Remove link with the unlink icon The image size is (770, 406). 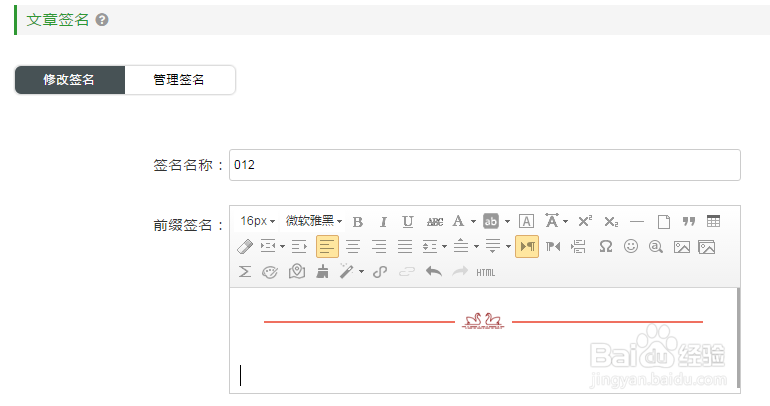coord(407,272)
